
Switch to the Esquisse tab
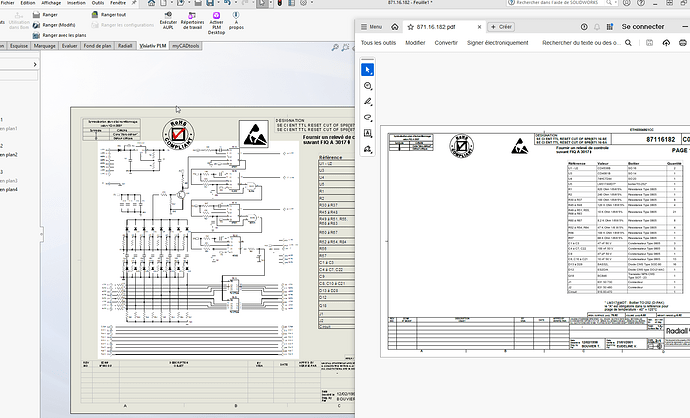(x=18, y=46)
